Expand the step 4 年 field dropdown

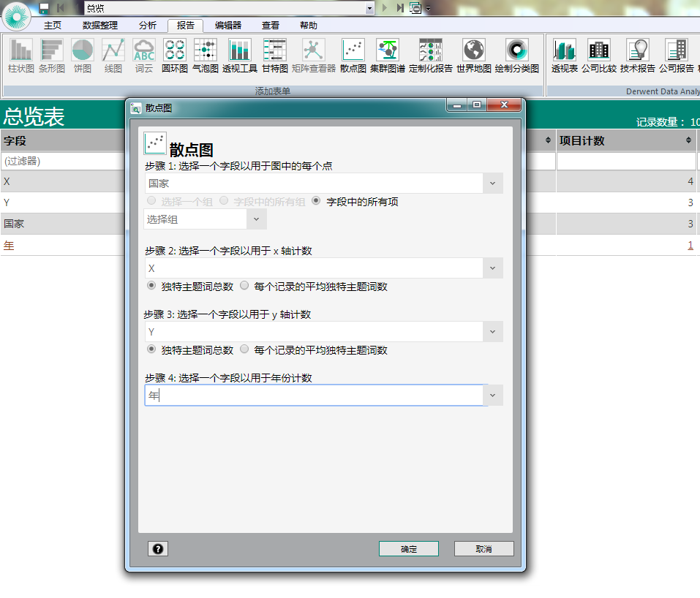point(493,395)
